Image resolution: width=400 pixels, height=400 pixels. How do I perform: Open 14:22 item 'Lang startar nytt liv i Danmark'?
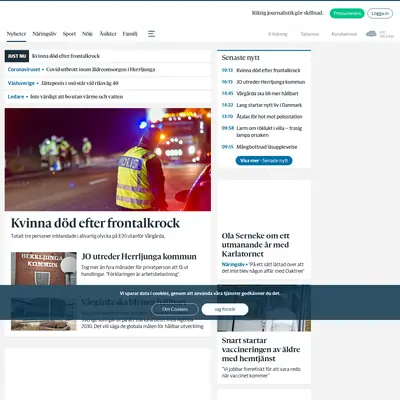(x=269, y=105)
